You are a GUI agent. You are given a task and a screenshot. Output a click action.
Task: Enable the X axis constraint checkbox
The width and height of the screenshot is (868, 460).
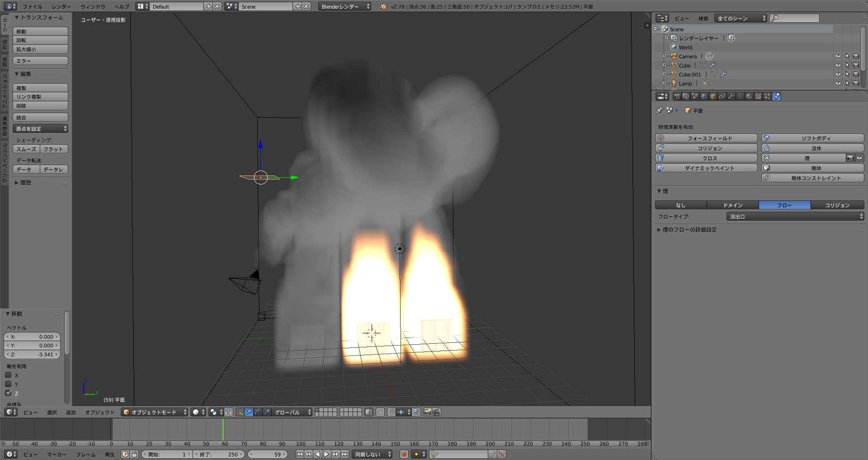[8, 375]
